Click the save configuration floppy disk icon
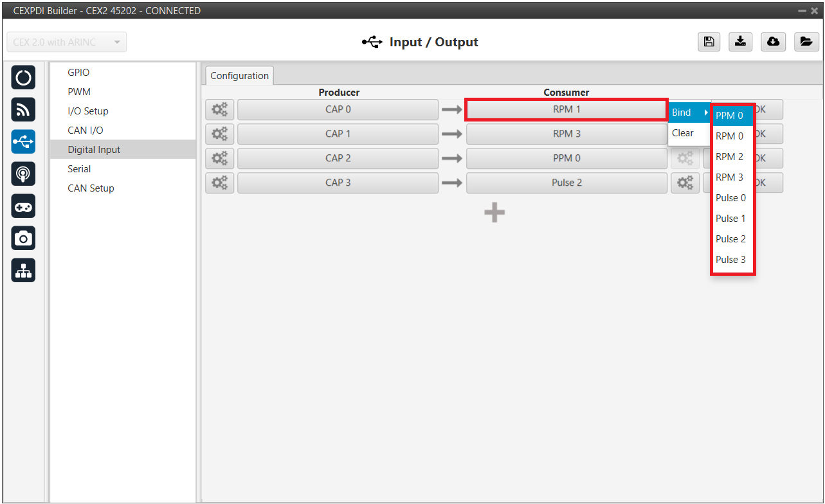This screenshot has width=825, height=504. pyautogui.click(x=708, y=42)
